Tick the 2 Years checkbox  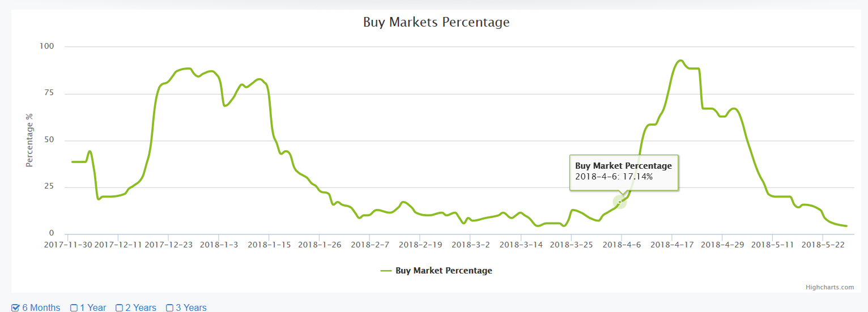[x=120, y=308]
